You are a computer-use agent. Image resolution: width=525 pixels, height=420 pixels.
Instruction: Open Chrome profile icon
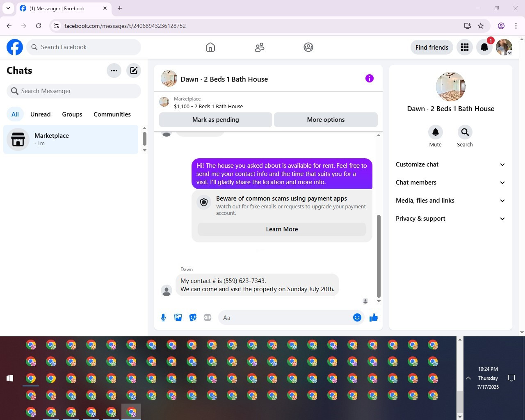coord(501,26)
